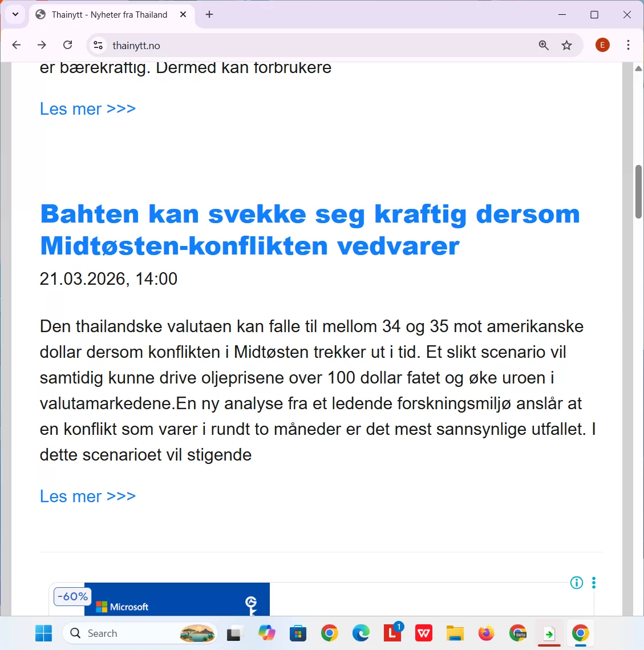Launch Firefox from the taskbar
Image resolution: width=644 pixels, height=650 pixels.
485,633
